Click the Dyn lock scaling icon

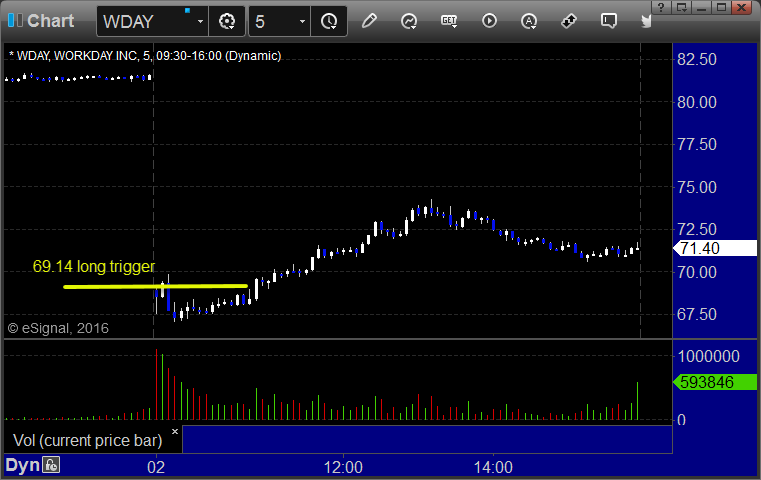(x=51, y=465)
